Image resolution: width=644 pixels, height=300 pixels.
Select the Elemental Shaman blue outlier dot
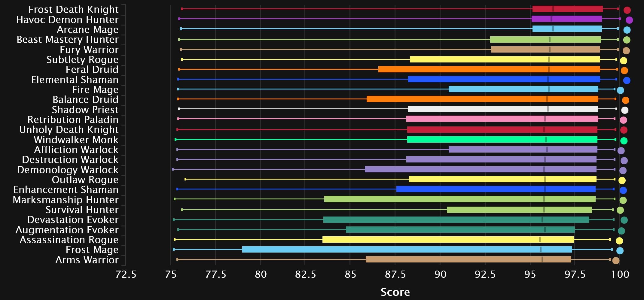pyautogui.click(x=627, y=80)
